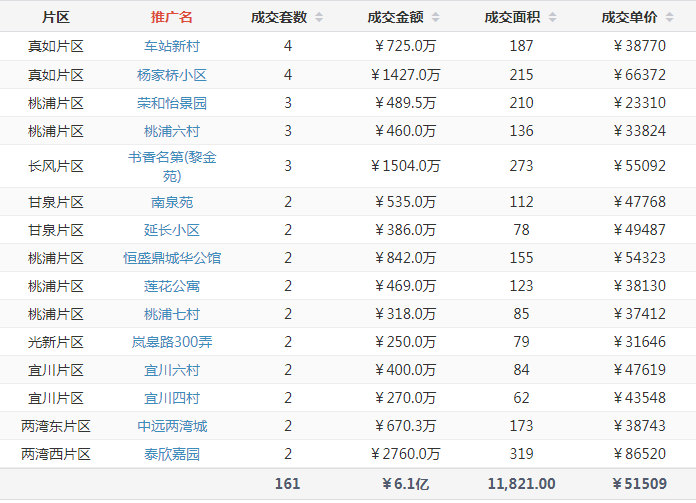Click the unit price ¥47768

(x=640, y=202)
